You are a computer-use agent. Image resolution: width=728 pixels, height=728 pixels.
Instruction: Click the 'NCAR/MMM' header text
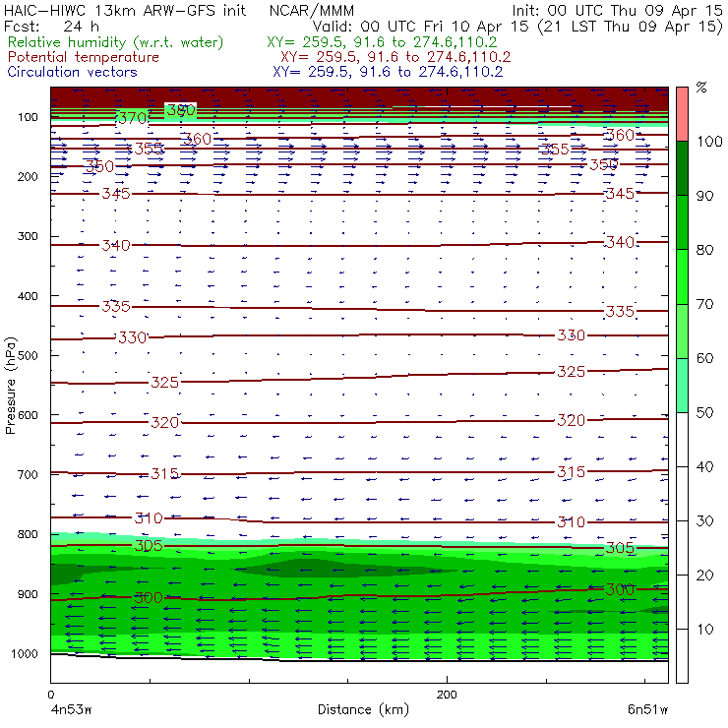[x=312, y=10]
